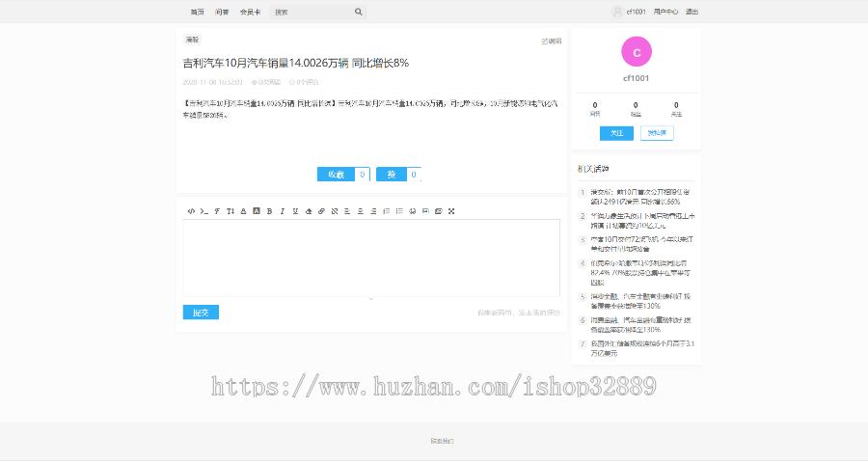Open 用户中心 user center

pyautogui.click(x=665, y=12)
